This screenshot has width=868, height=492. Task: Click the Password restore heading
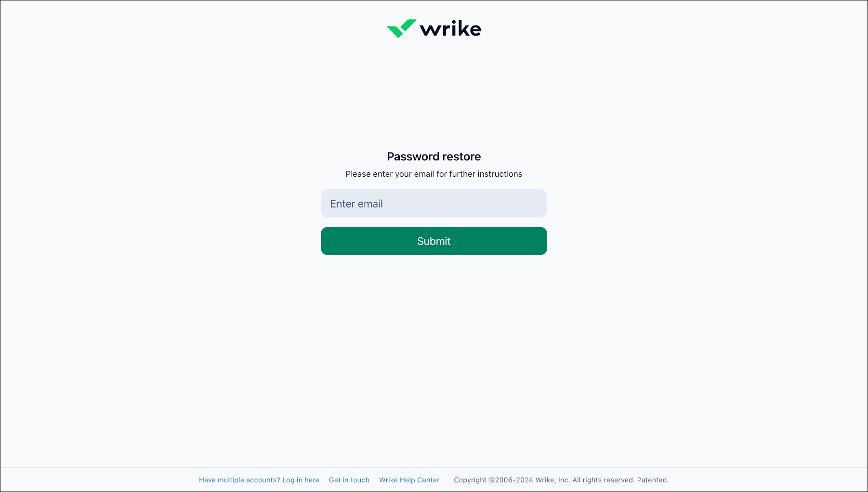[x=434, y=156]
